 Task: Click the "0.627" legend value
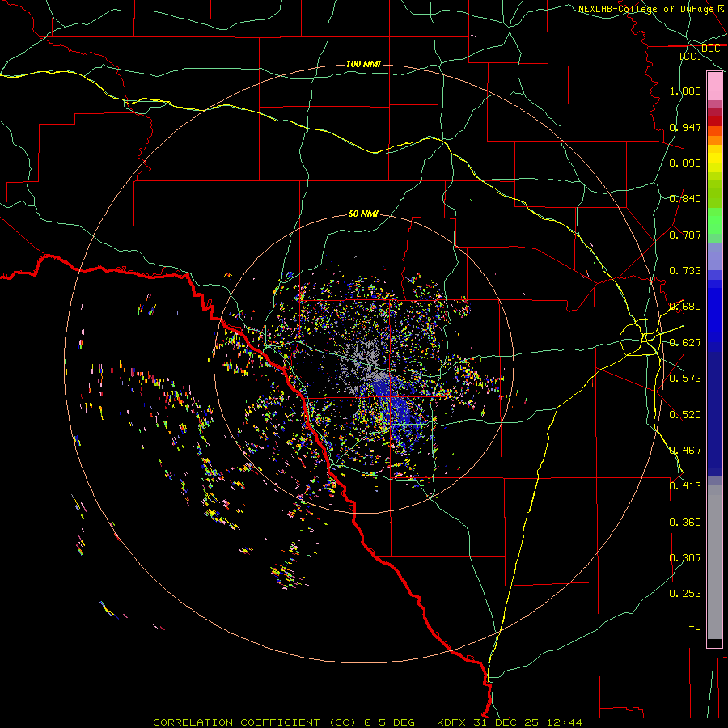pos(685,343)
